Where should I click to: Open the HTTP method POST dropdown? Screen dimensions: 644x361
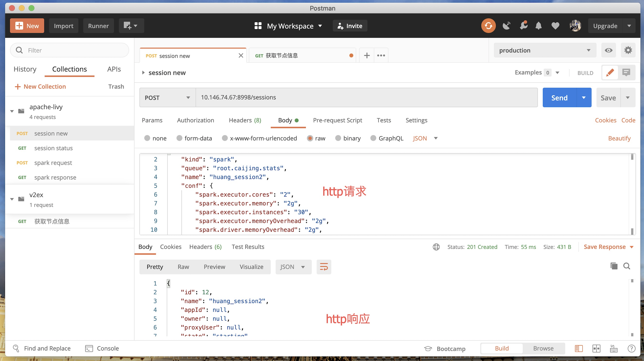(x=167, y=98)
